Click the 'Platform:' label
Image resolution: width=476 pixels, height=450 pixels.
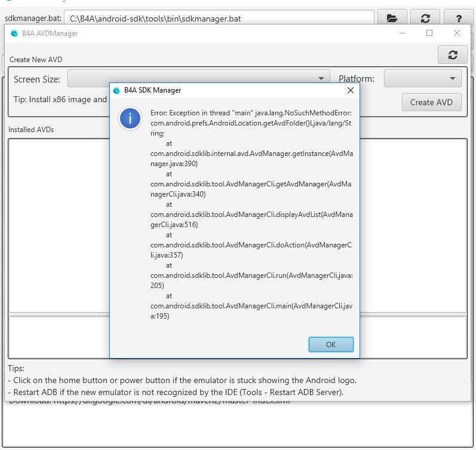tap(357, 79)
